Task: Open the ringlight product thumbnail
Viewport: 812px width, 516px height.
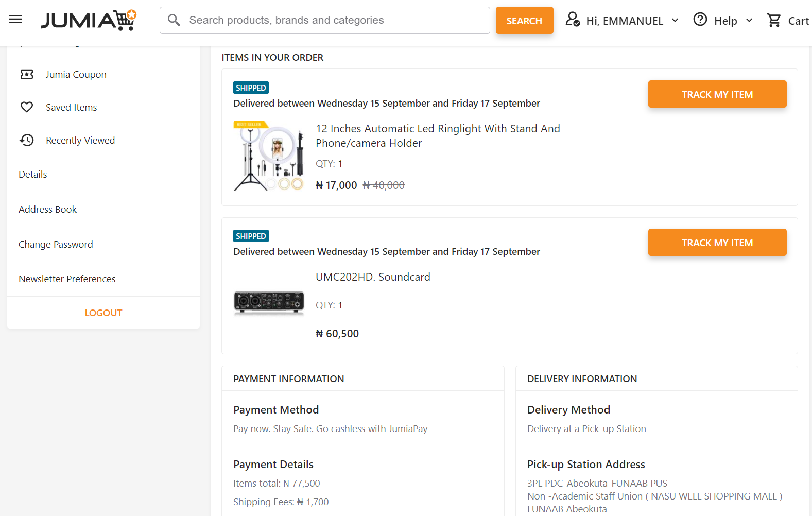Action: click(x=269, y=156)
